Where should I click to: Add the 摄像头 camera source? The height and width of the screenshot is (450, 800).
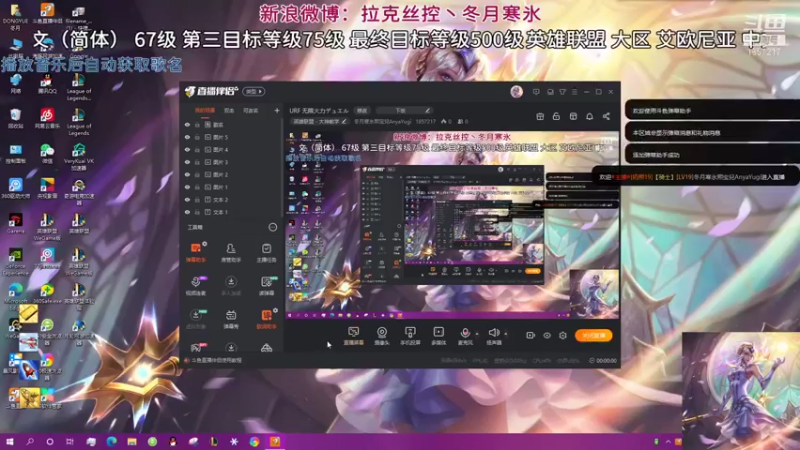click(x=382, y=336)
